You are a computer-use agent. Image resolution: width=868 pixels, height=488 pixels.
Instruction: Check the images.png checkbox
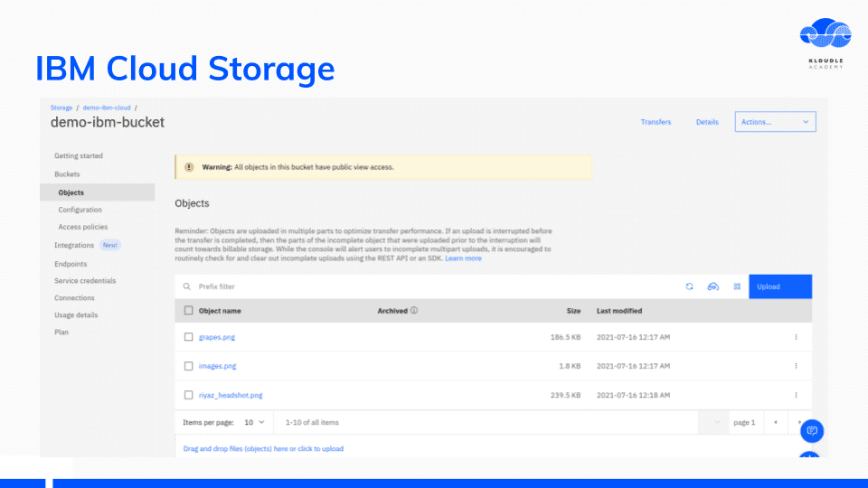pos(188,366)
